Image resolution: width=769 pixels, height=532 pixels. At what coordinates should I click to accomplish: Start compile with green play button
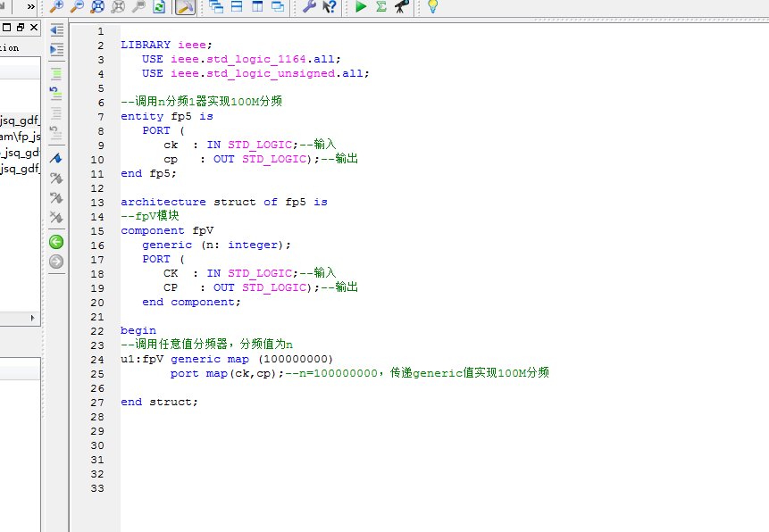coord(361,7)
